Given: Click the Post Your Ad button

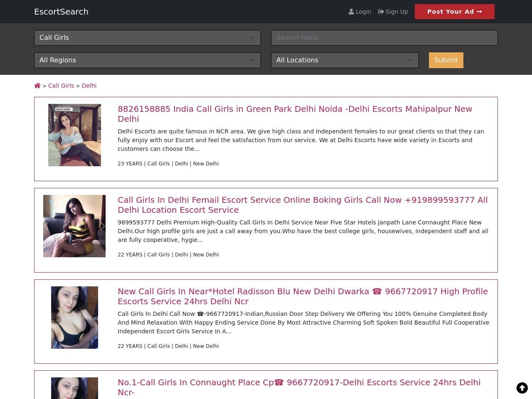Looking at the screenshot, I should tap(454, 12).
